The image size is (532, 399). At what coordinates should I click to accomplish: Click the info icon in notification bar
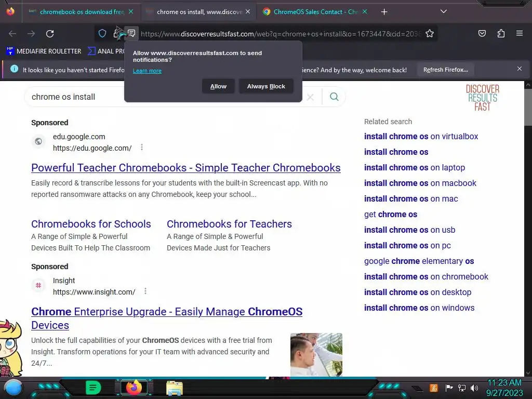tap(14, 69)
